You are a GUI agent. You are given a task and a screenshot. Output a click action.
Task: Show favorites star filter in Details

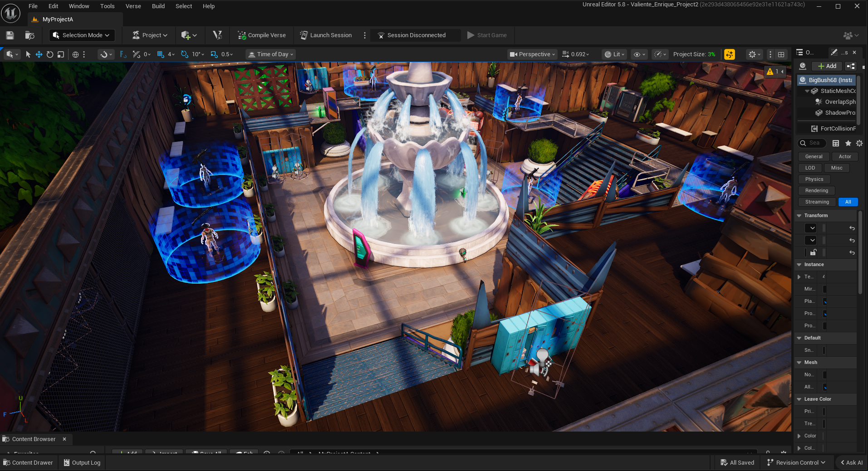(848, 143)
